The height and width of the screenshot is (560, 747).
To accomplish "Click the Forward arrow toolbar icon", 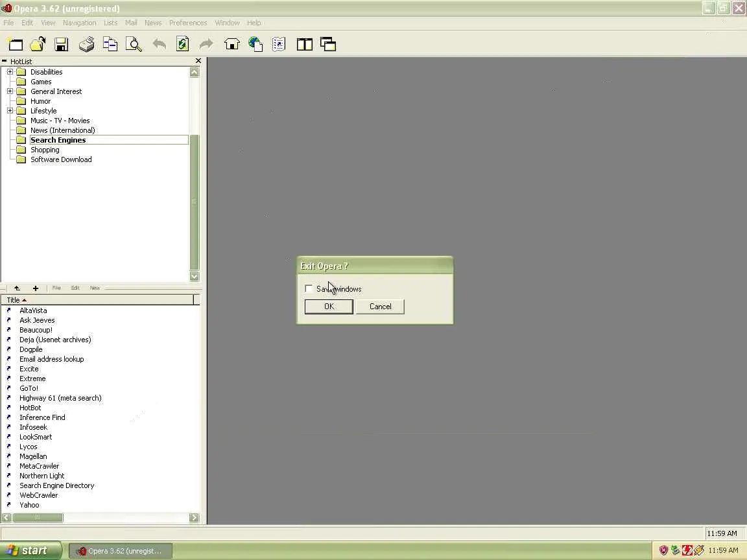I will click(206, 44).
